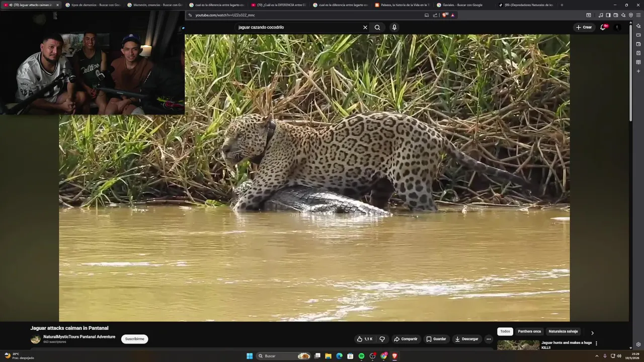Show more filter chips with the right arrow
This screenshot has height=362, width=644.
tap(592, 333)
